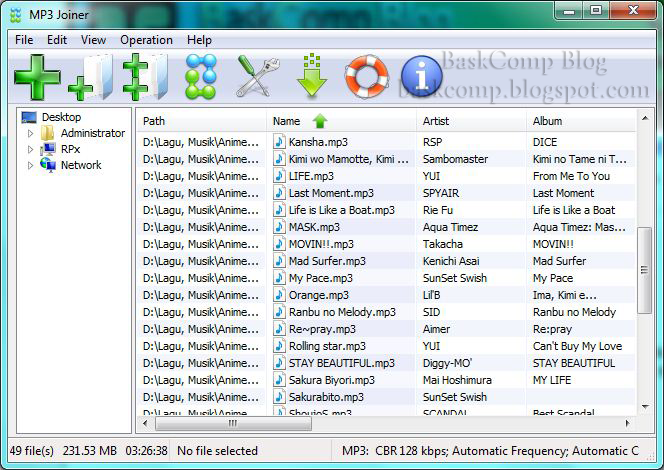This screenshot has height=470, width=664.
Task: Click the artist cell Mai Hoshimura
Action: 457,380
